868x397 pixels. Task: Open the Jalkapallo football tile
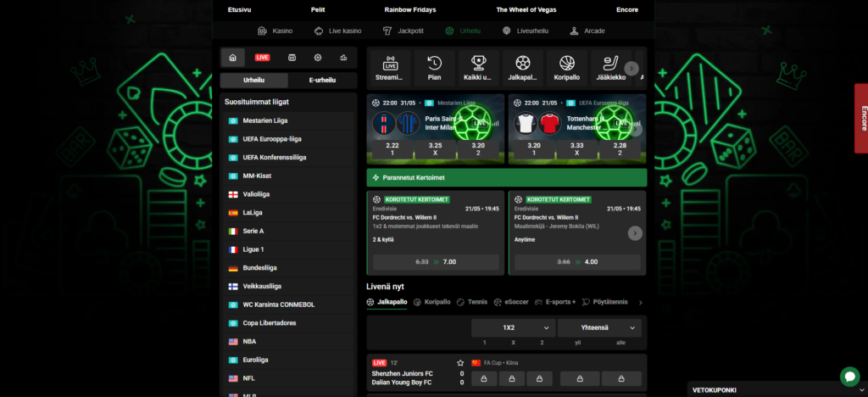[x=522, y=68]
